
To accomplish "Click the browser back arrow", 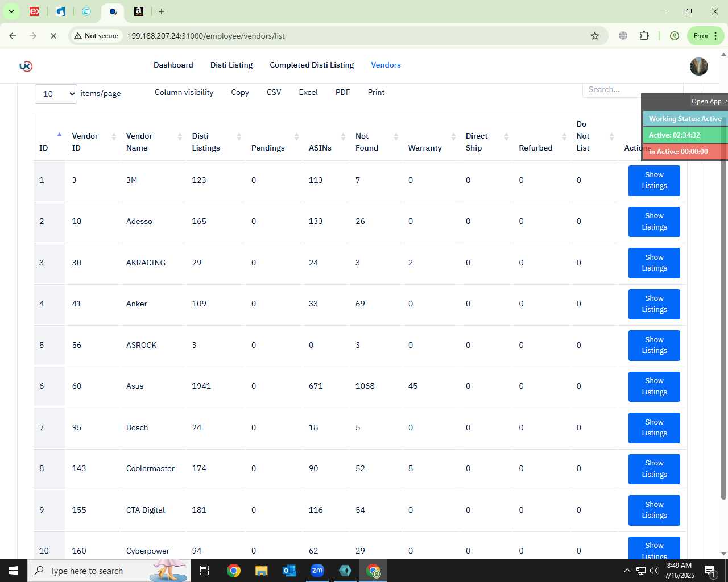I will click(x=13, y=36).
